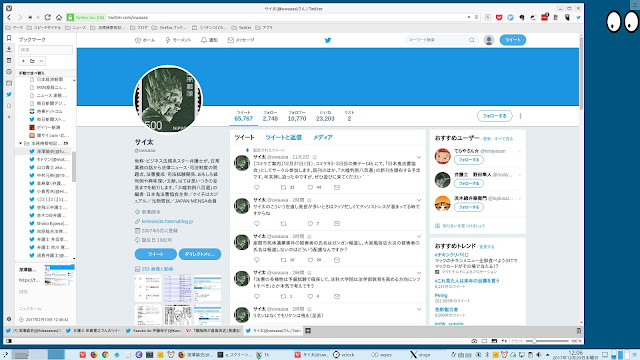Open the third tweet's dropdown chevron
This screenshot has width=640, height=360.
(419, 236)
